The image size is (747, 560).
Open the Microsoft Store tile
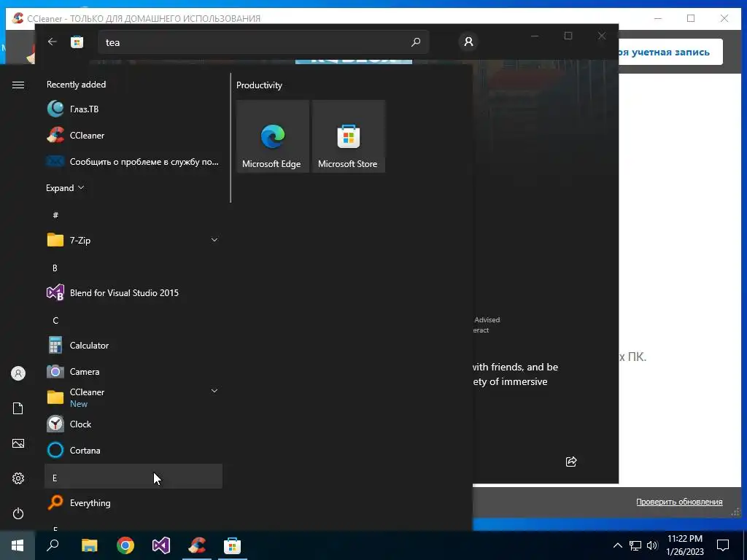[348, 136]
